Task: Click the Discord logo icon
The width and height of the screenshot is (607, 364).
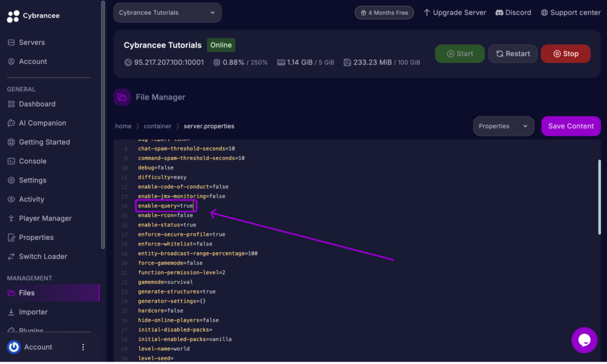Action: pos(499,13)
